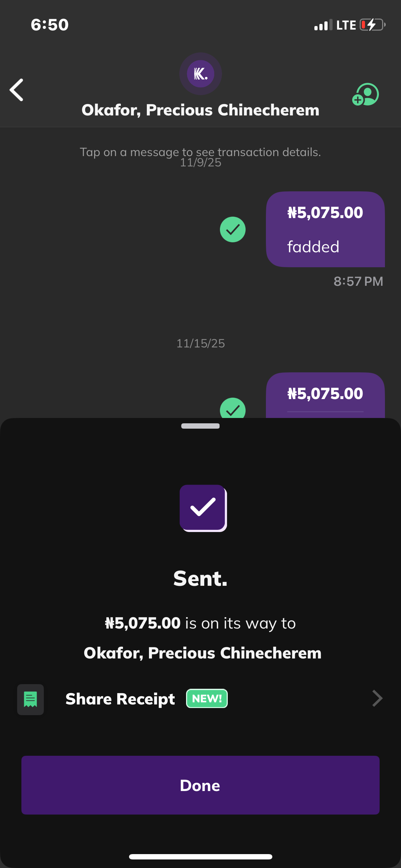This screenshot has width=401, height=868.
Task: Tap the Sent. confirmation heading
Action: click(200, 578)
